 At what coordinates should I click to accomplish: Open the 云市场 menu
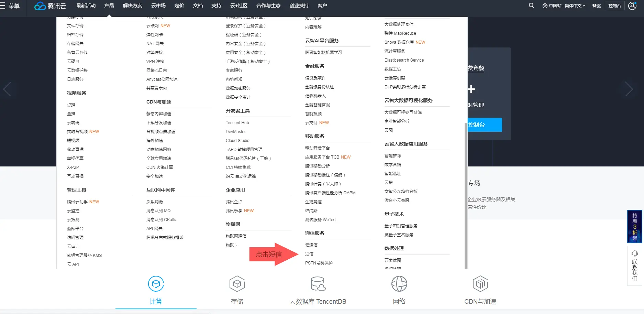coord(158,6)
